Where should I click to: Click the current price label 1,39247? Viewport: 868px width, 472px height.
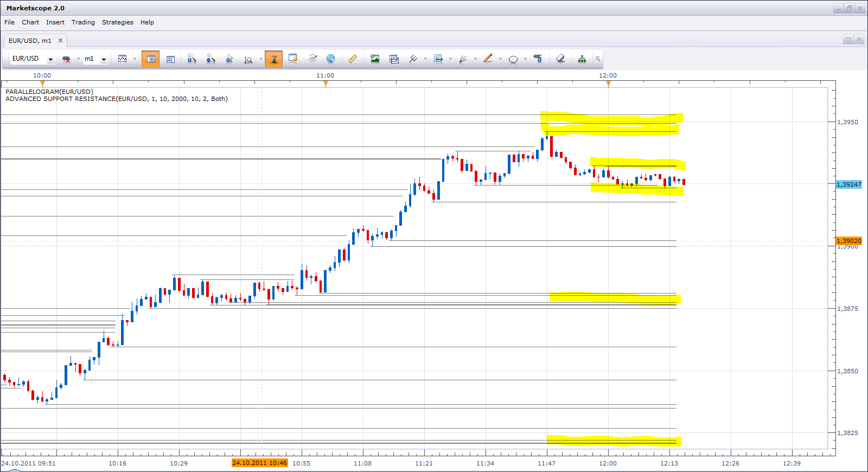tap(849, 184)
